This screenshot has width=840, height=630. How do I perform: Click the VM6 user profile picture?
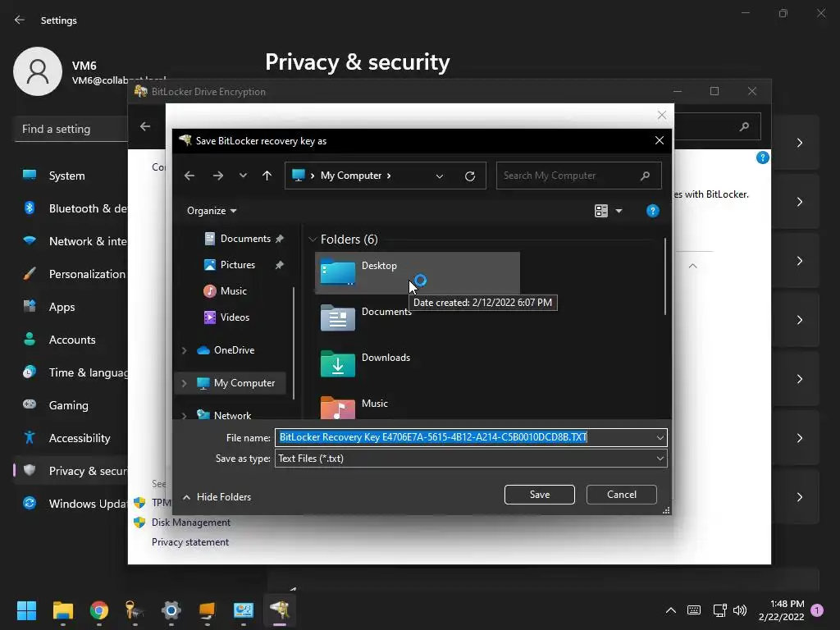click(38, 71)
